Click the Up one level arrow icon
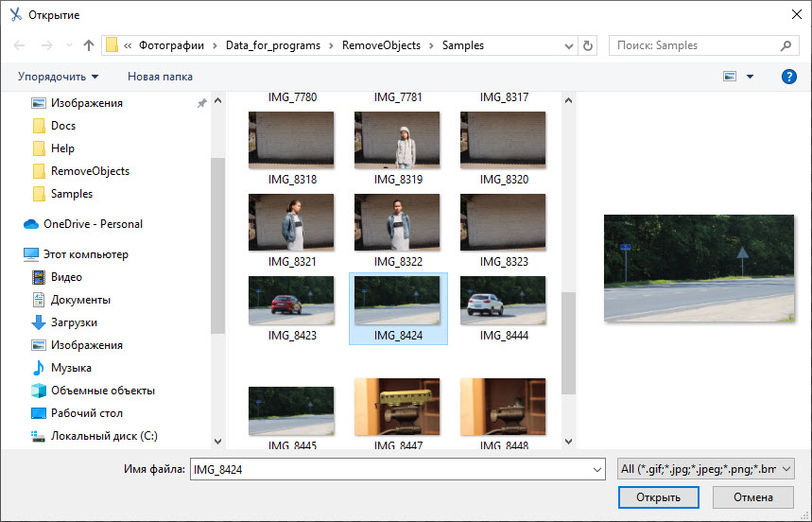Viewport: 812px width, 522px height. [x=89, y=45]
